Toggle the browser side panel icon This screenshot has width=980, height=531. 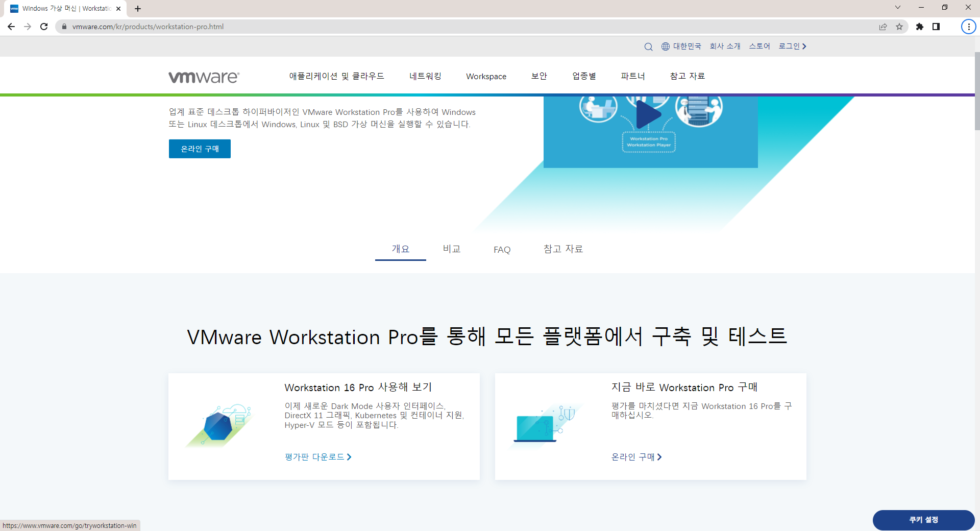click(x=936, y=27)
